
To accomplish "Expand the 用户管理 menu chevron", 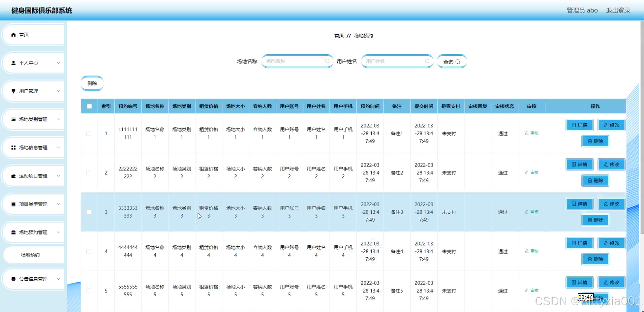I will coord(58,91).
